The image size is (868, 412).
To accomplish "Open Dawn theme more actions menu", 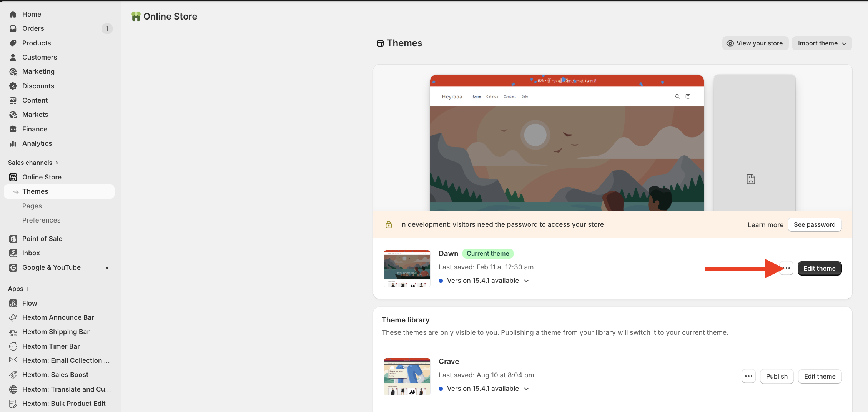I will point(787,268).
